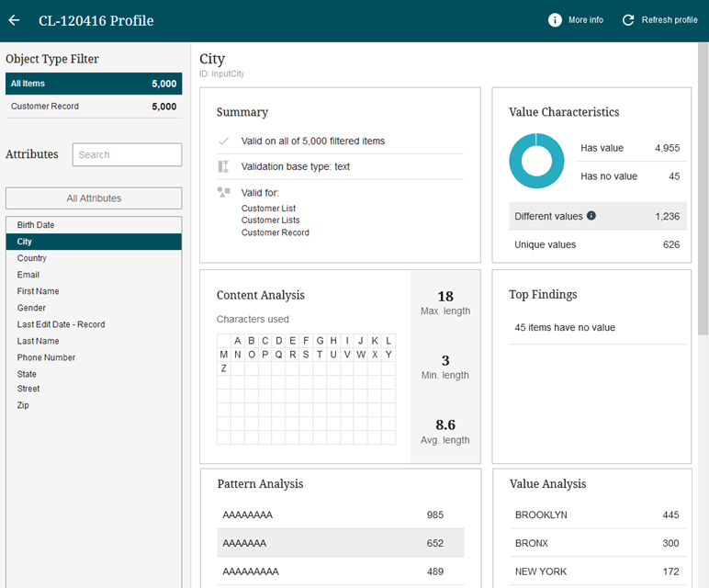Image resolution: width=709 pixels, height=588 pixels.
Task: Click the More info icon
Action: pos(555,20)
